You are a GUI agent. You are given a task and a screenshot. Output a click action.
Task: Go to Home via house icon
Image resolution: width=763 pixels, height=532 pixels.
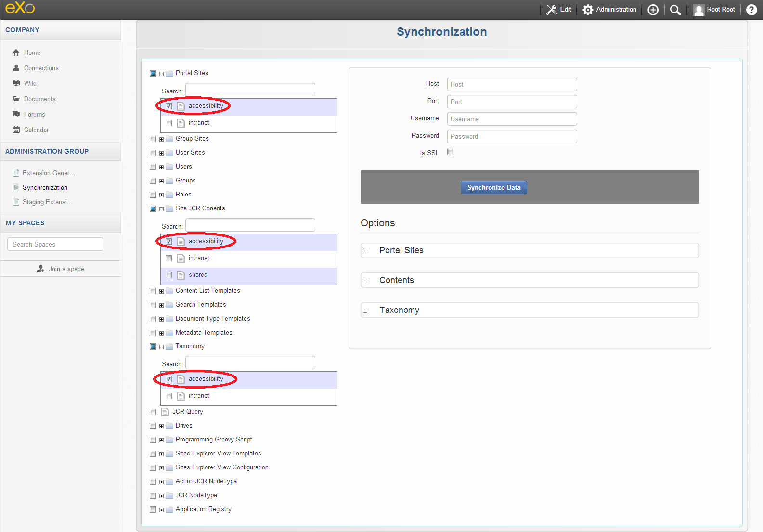point(16,52)
